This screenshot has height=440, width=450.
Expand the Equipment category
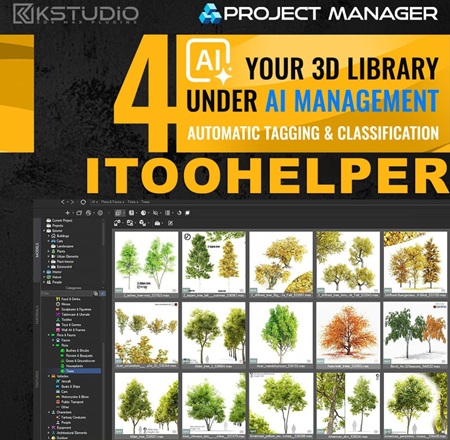click(49, 428)
